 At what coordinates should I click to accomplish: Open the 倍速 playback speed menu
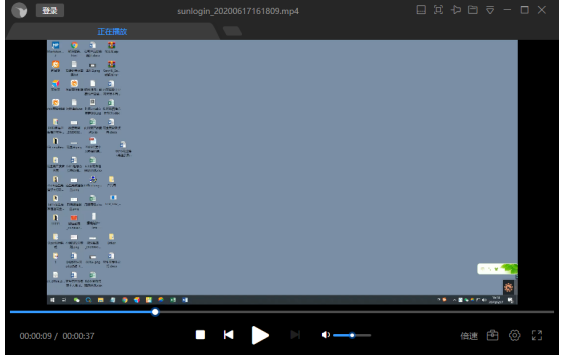(469, 336)
